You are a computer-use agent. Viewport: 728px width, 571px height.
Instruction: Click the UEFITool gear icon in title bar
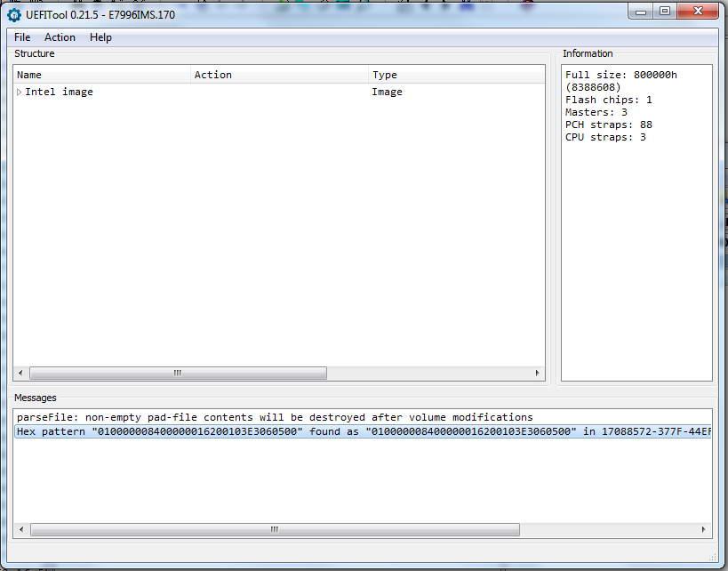click(x=14, y=15)
